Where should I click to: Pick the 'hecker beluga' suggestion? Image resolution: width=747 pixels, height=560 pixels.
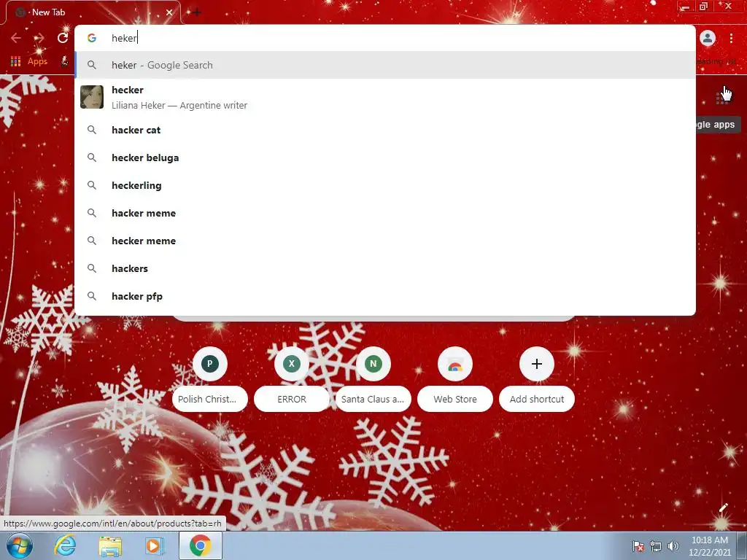click(x=385, y=157)
